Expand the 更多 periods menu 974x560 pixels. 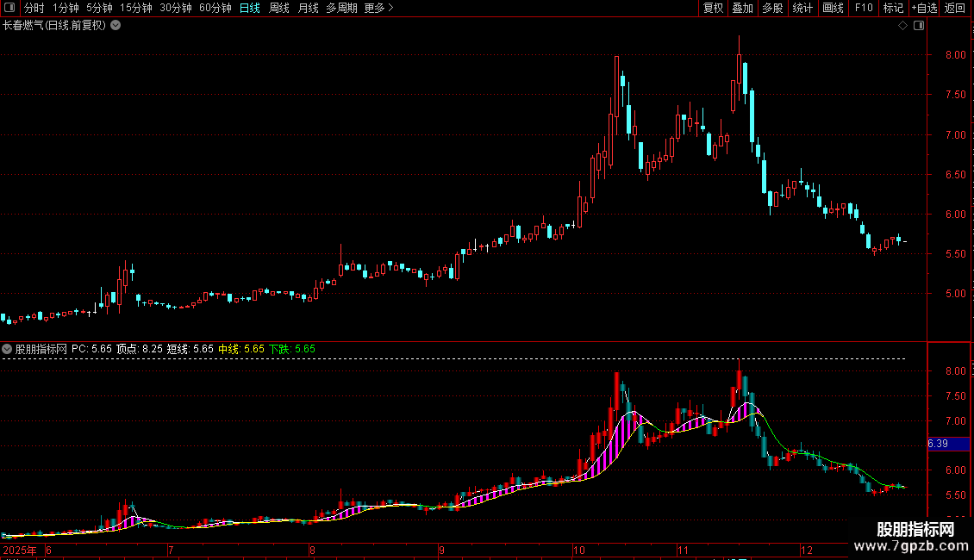pyautogui.click(x=379, y=8)
